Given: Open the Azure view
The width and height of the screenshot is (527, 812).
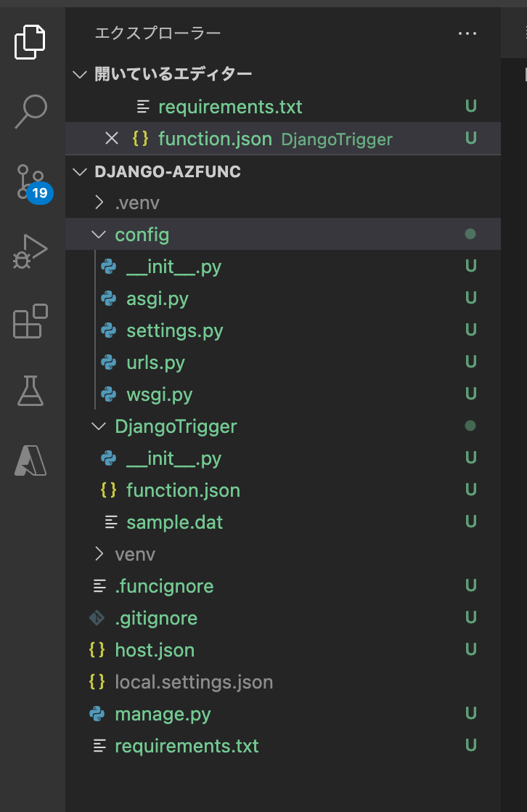Looking at the screenshot, I should coord(30,460).
